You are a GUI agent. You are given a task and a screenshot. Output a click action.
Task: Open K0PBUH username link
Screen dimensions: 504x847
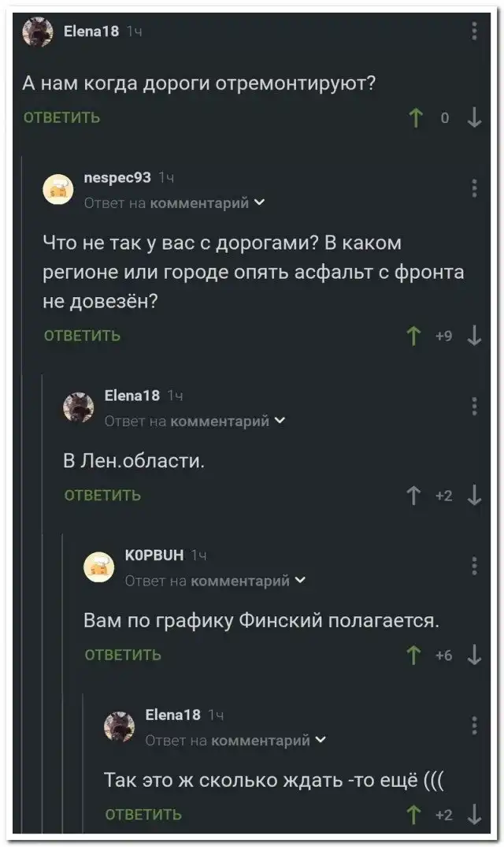point(154,555)
